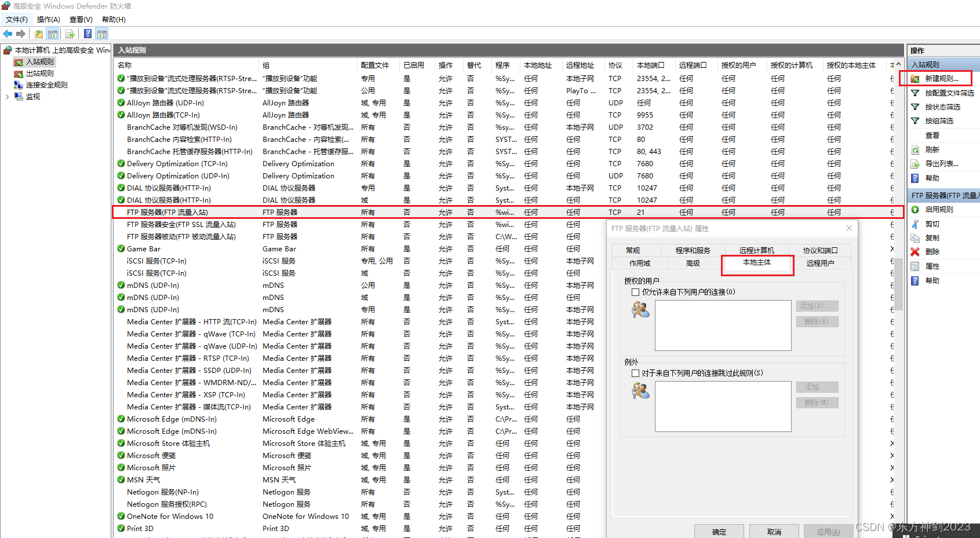This screenshot has width=980, height=538.
Task: Switch to the 远程计算机 tab
Action: point(756,251)
